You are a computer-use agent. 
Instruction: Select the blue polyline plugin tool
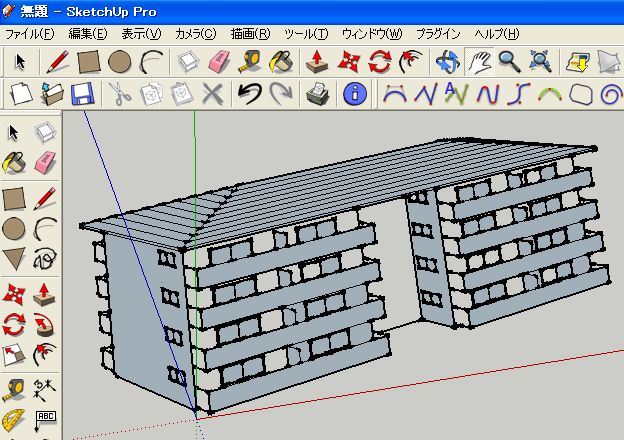coord(425,94)
